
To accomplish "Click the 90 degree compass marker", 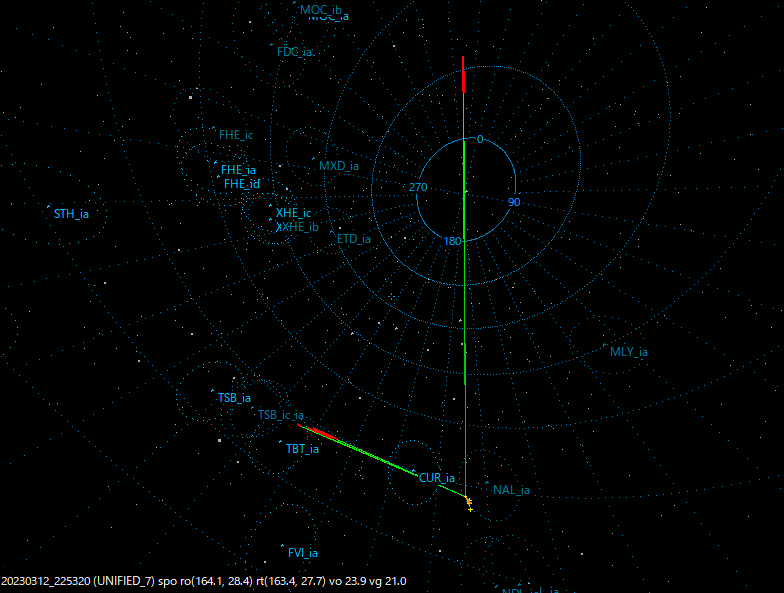I will coord(514,202).
